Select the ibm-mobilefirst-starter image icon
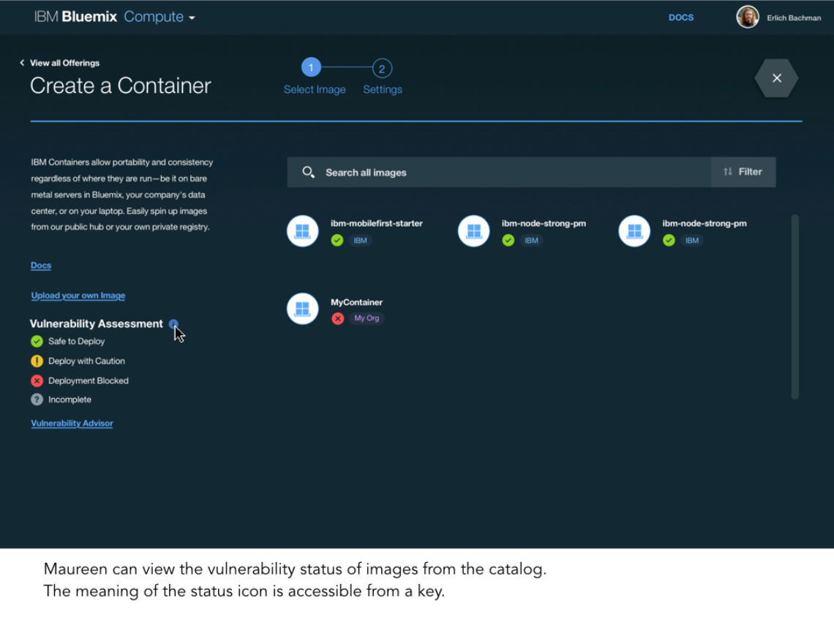This screenshot has height=644, width=834. tap(303, 231)
